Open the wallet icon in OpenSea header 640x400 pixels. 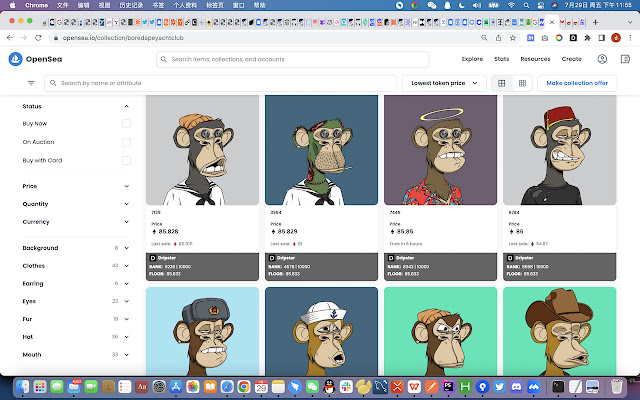coord(625,59)
